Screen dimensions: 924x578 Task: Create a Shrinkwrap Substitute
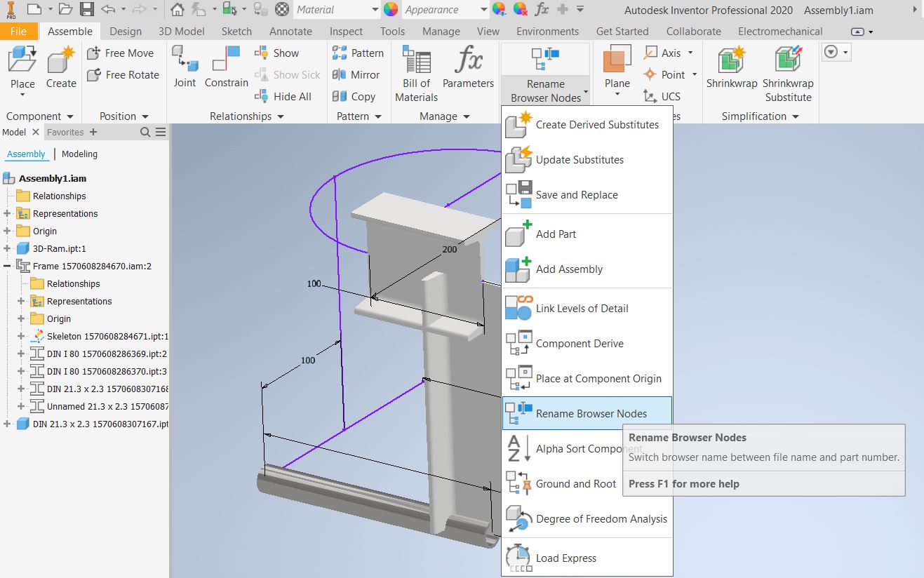787,74
